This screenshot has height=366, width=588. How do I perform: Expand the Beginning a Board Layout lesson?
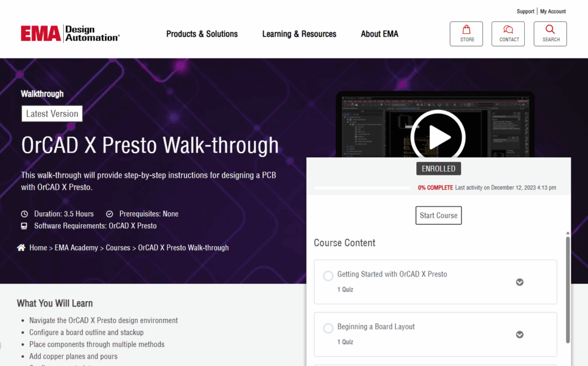pyautogui.click(x=519, y=334)
